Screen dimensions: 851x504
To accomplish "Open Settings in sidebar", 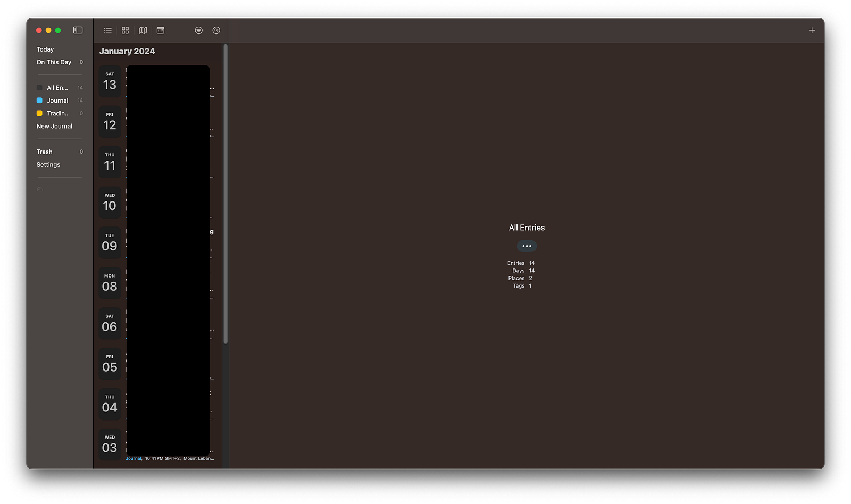I will tap(48, 165).
